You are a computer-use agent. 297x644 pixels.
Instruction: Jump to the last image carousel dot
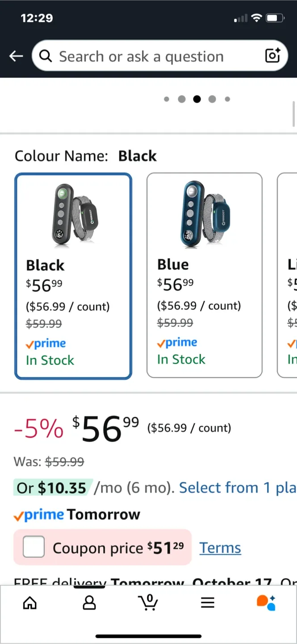pyautogui.click(x=227, y=99)
